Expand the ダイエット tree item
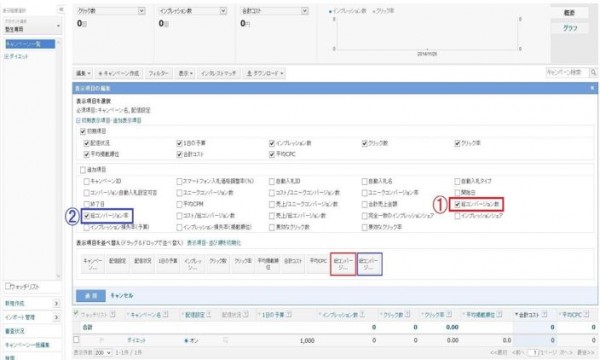This screenshot has width=600, height=360. [x=6, y=56]
